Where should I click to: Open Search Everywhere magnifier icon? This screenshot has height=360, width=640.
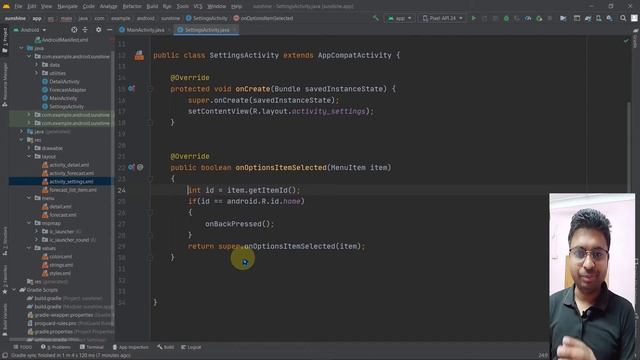623,18
